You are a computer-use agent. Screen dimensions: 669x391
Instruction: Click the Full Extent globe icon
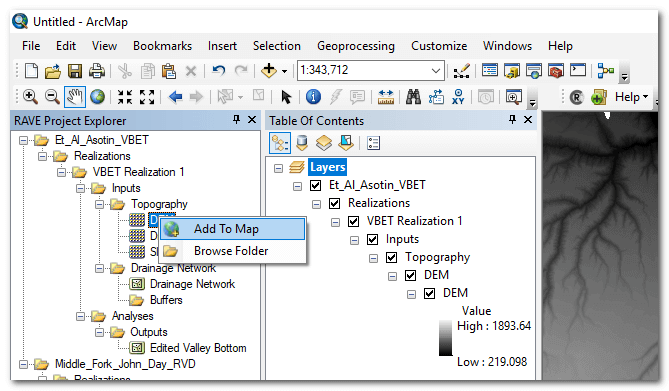97,97
